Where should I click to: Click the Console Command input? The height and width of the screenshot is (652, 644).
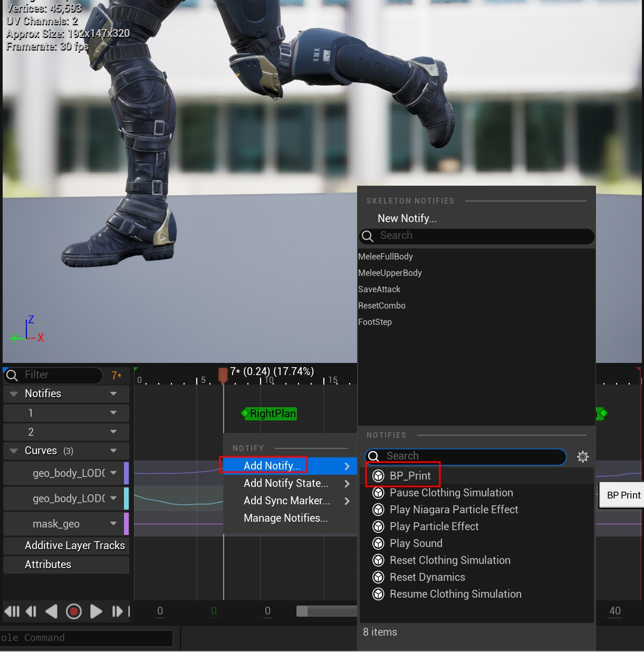pos(86,638)
